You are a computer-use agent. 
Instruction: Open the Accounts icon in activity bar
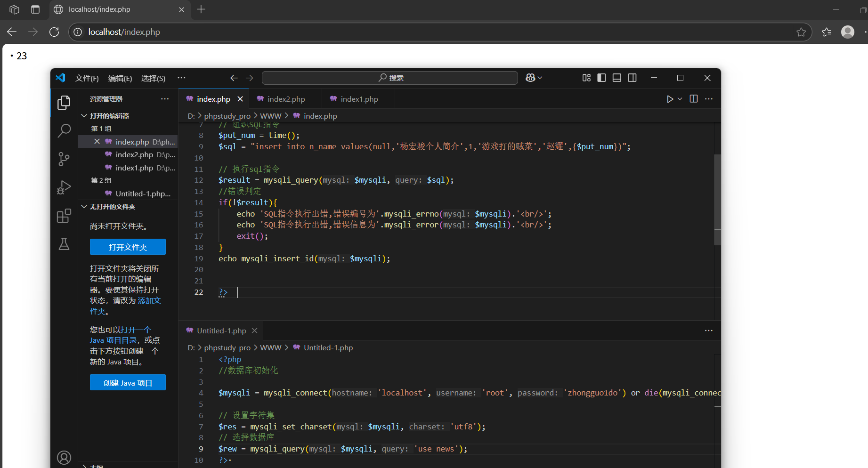(64, 457)
